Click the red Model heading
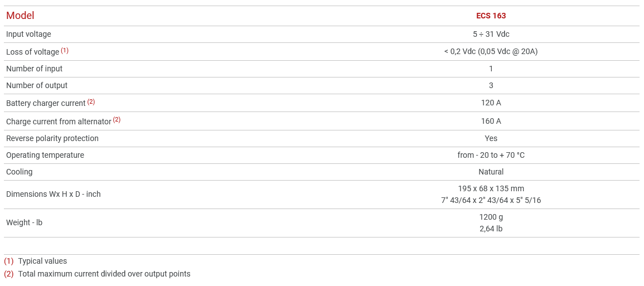The image size is (644, 286). (20, 16)
